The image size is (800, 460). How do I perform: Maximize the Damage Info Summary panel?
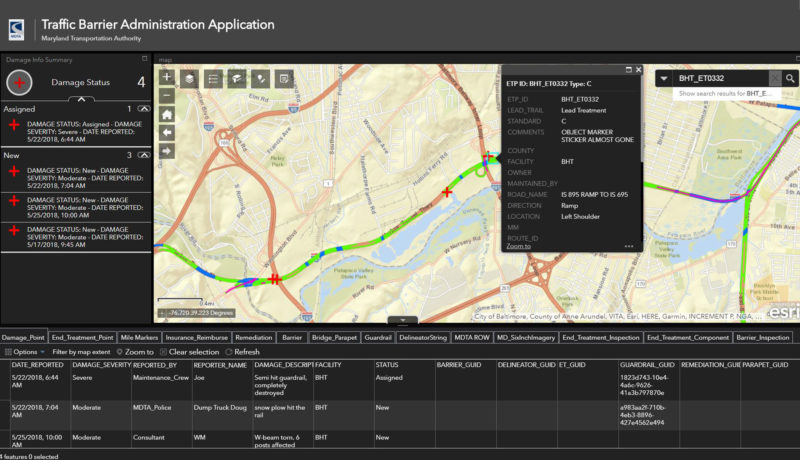[144, 59]
